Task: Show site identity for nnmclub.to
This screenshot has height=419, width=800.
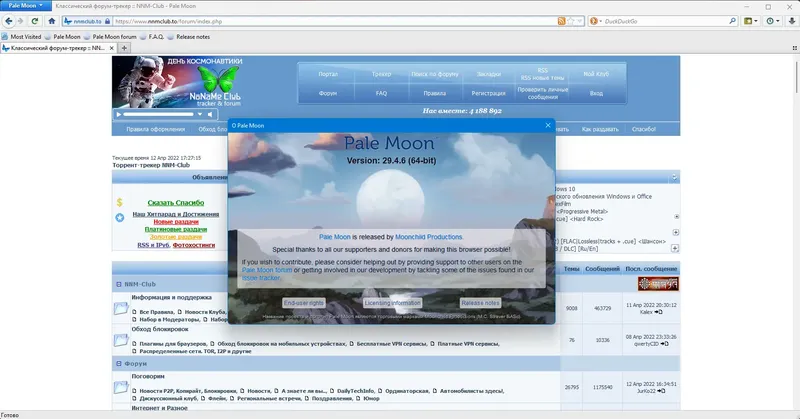Action: pyautogui.click(x=87, y=21)
